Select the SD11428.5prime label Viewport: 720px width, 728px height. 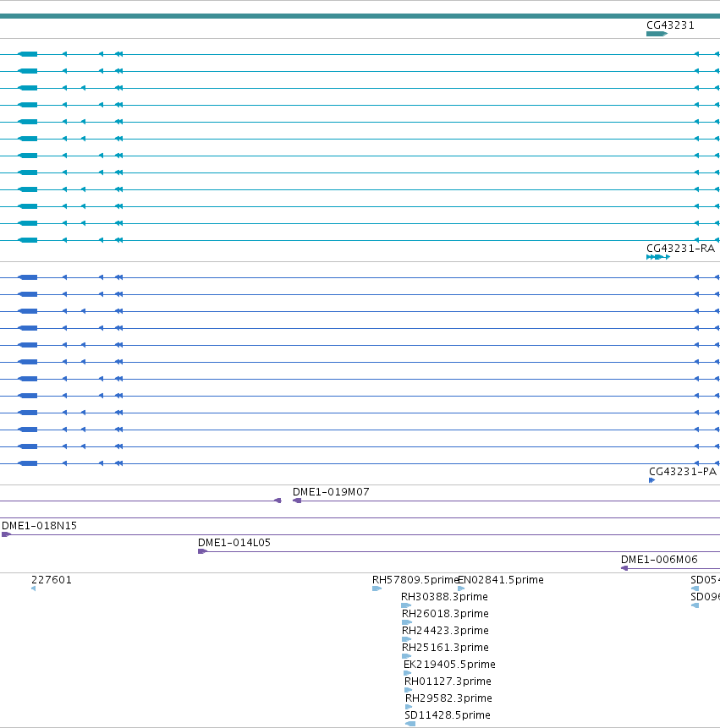tap(448, 715)
